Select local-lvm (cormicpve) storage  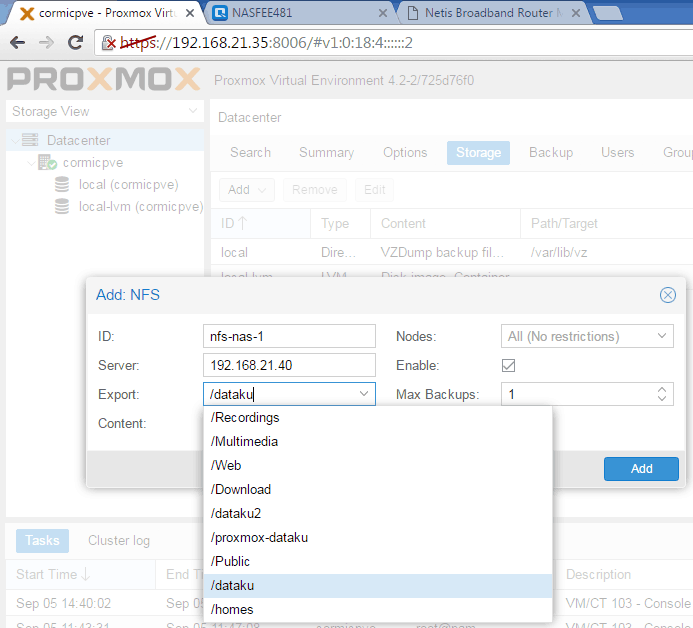click(141, 206)
